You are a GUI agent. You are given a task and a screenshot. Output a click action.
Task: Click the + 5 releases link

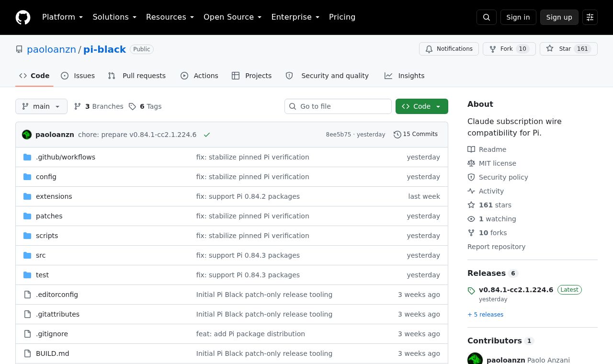(x=485, y=315)
